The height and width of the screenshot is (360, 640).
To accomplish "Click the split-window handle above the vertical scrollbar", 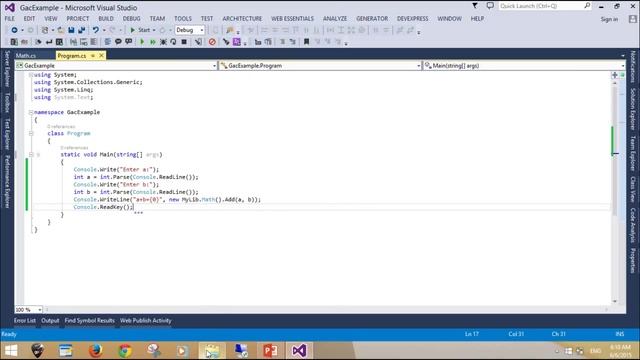I will pyautogui.click(x=615, y=75).
